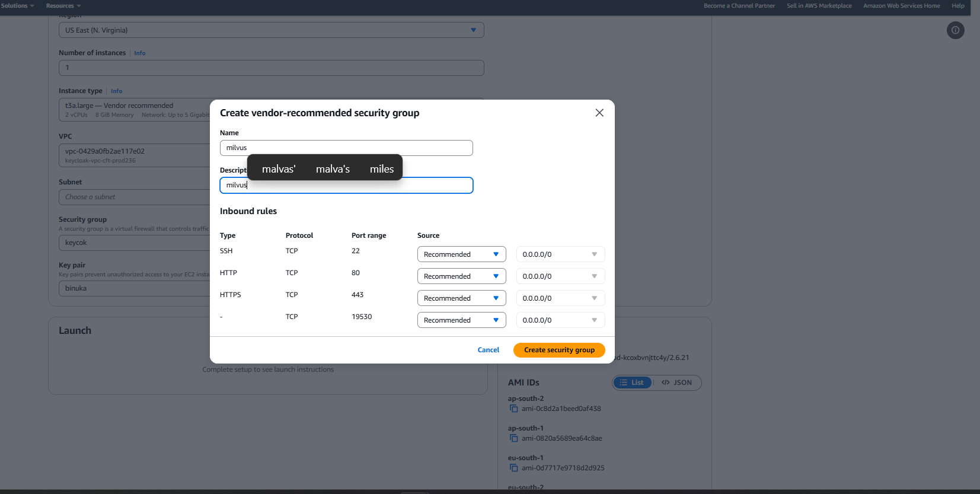Choose autocorrect suggestion malvas'
The image size is (980, 494).
[x=279, y=169]
